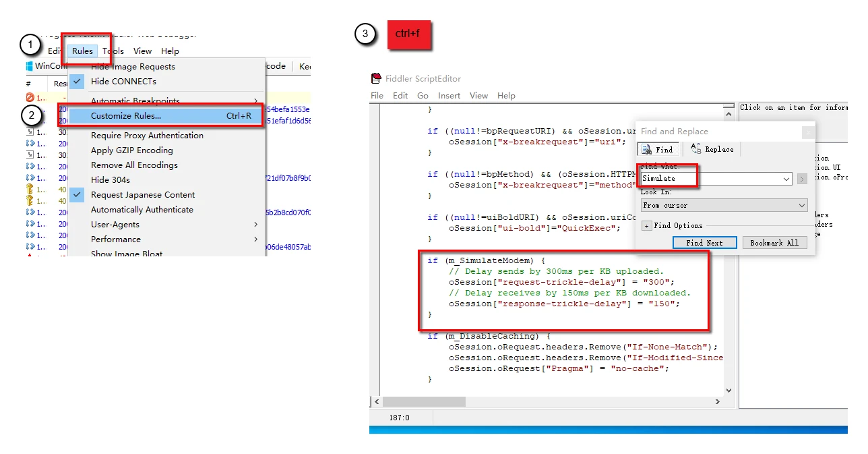868x454 pixels.
Task: Click the '187:0' status bar position
Action: point(399,418)
